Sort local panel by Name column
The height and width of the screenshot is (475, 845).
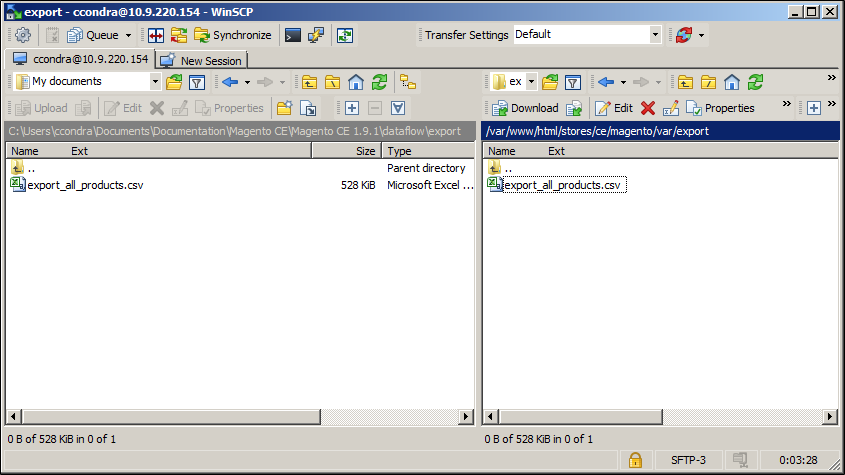[25, 151]
